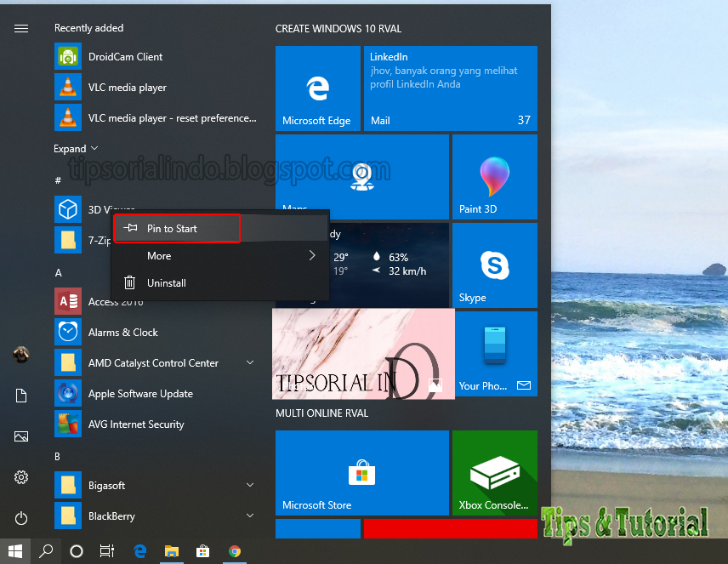728x564 pixels.
Task: Launch DroidCam Client from Recently added
Action: [156, 57]
